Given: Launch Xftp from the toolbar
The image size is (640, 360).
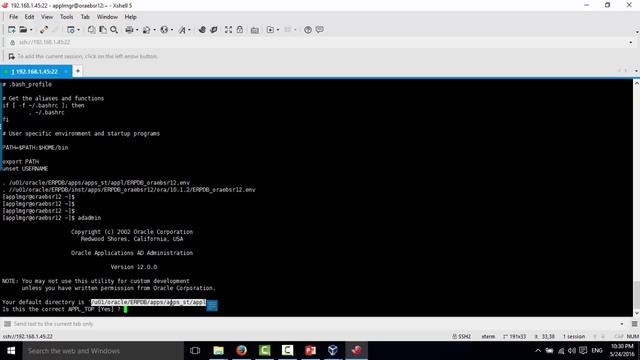Looking at the screenshot, I should click(x=202, y=30).
